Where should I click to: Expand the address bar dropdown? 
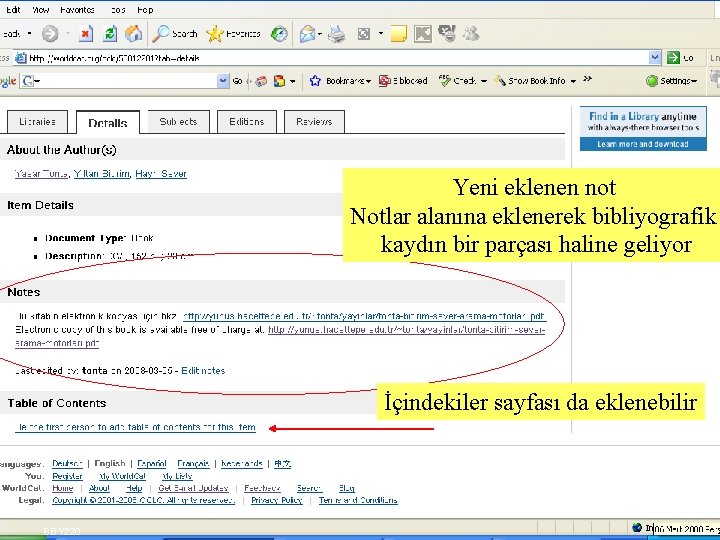click(655, 58)
